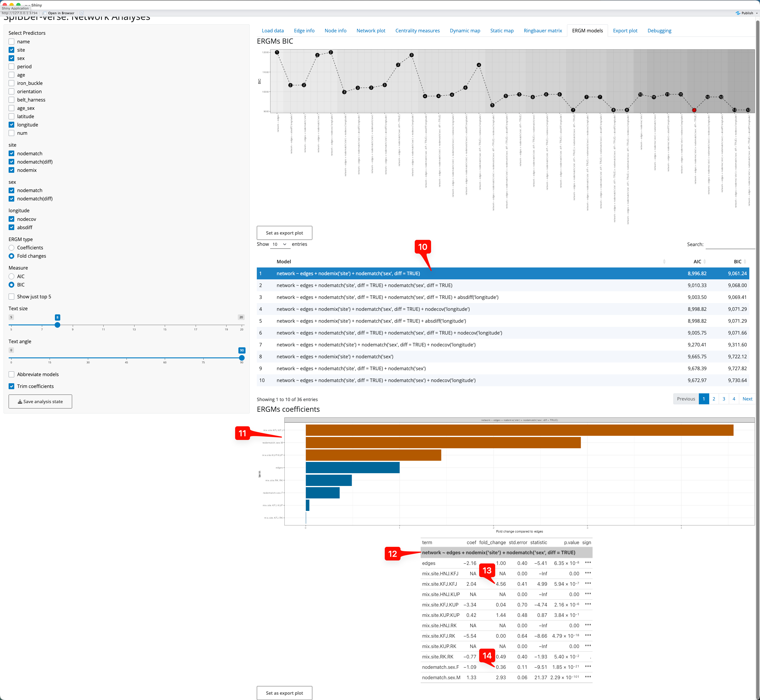Focus the table Search field
Image resolution: width=760 pixels, height=700 pixels.
tap(730, 244)
